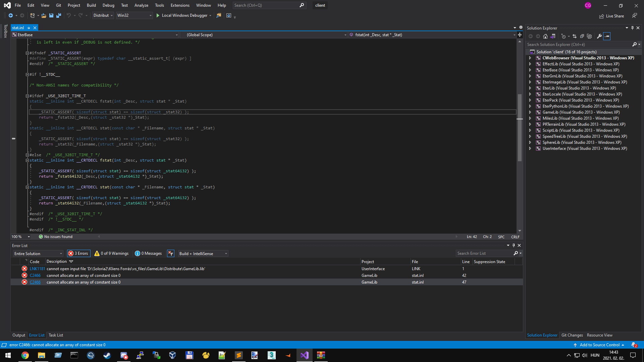Pin the stat.inl tab
Screen dimensions: 644x362
pyautogui.click(x=29, y=28)
